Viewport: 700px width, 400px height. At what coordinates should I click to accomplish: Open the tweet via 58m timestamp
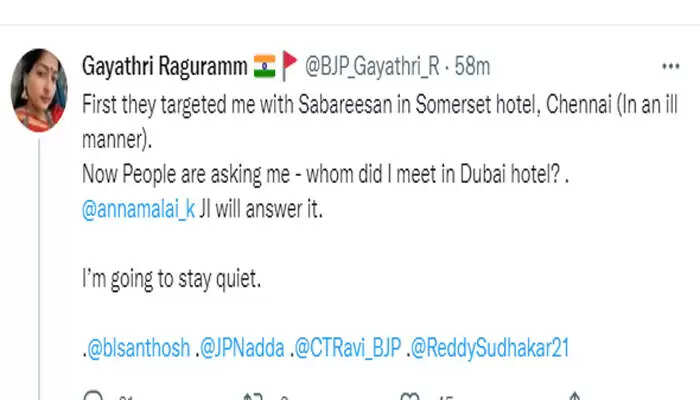pos(472,65)
